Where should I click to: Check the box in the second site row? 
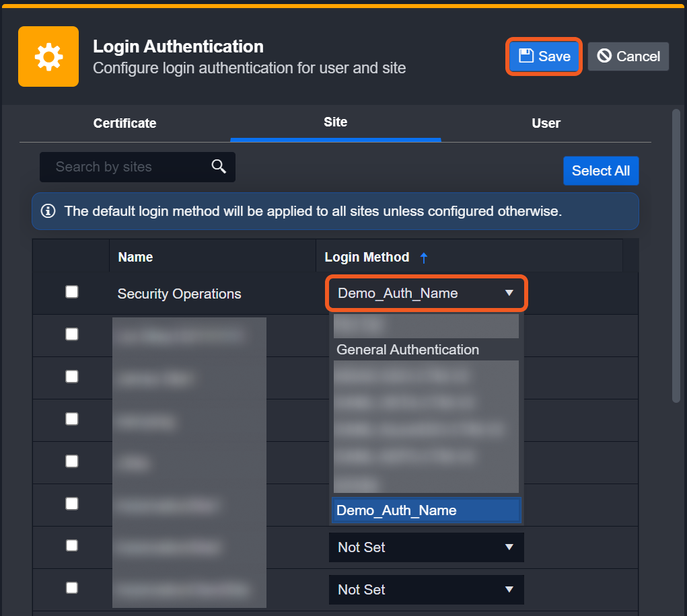click(72, 334)
